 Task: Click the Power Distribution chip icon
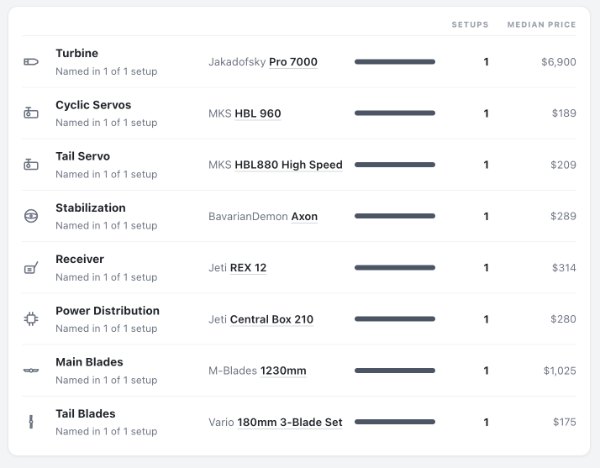click(31, 319)
